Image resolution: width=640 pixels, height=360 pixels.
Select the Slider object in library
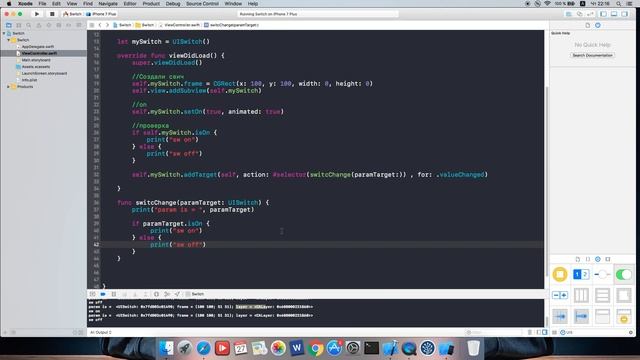pos(602,274)
